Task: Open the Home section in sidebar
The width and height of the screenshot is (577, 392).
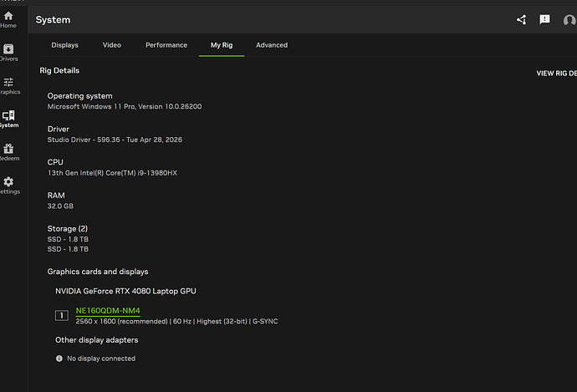Action: pyautogui.click(x=8, y=20)
